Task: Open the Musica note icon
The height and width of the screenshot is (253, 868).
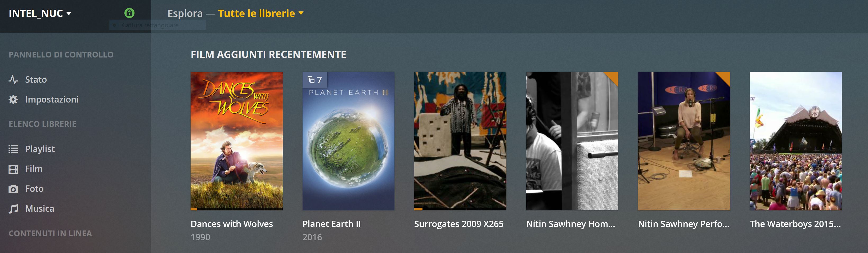Action: click(x=13, y=209)
